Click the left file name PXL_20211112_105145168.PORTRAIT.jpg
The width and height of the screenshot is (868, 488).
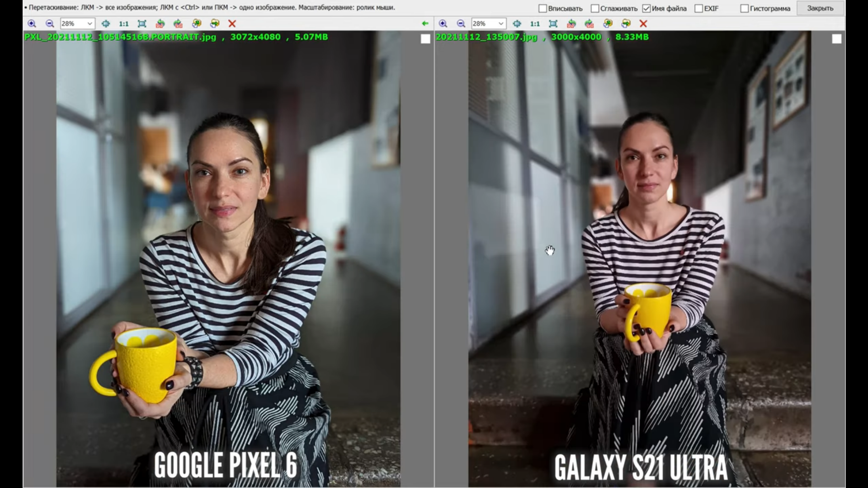coord(120,37)
